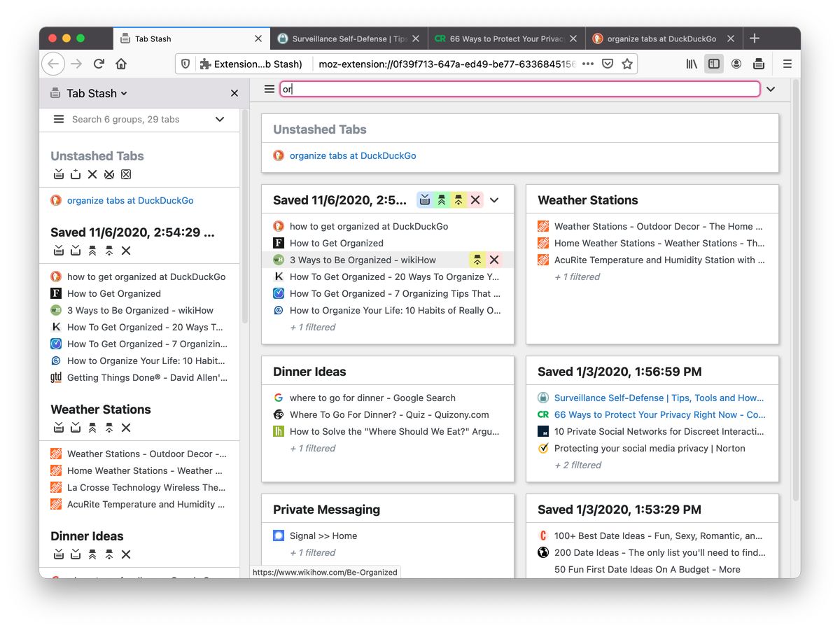Open the Firefox application menu
The height and width of the screenshot is (630, 840).
pyautogui.click(x=787, y=63)
